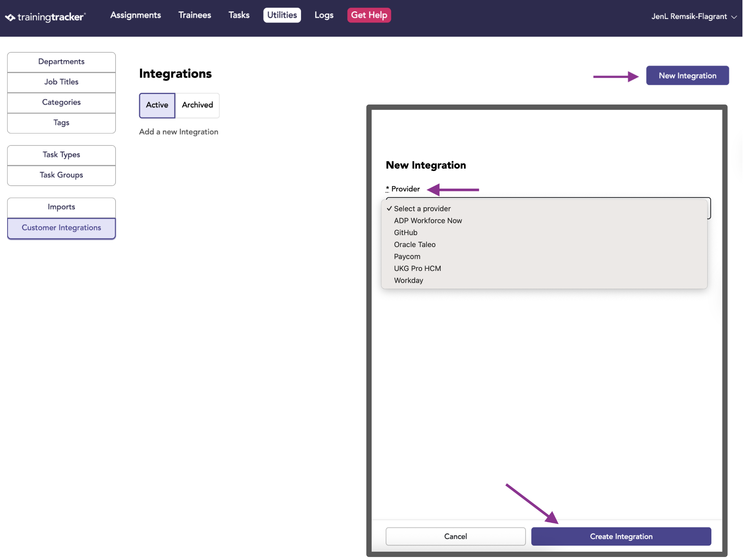
Task: Select ADP Workforce Now from provider list
Action: pyautogui.click(x=428, y=221)
